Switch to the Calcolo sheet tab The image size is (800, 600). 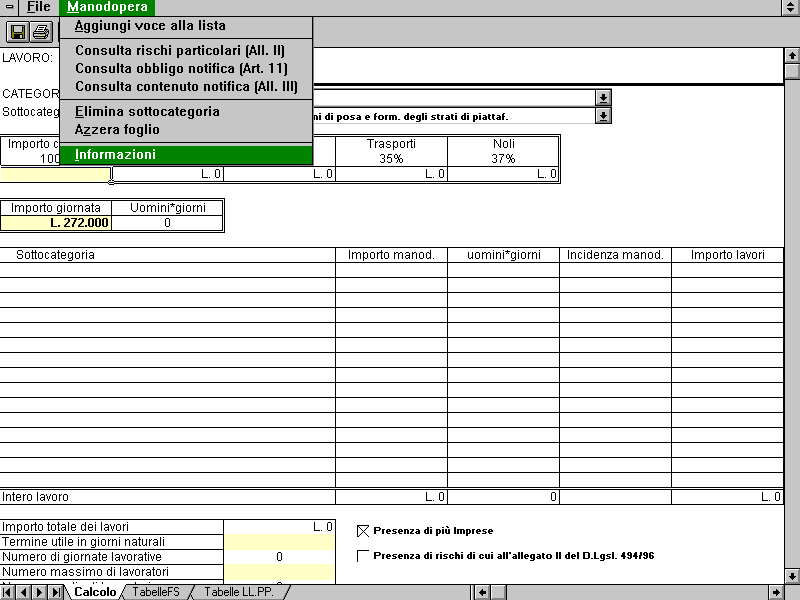[x=95, y=592]
